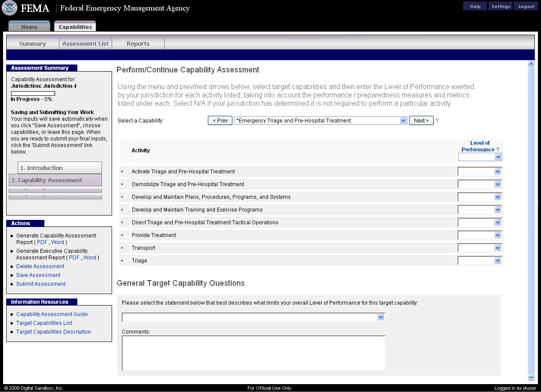This screenshot has width=541, height=392.
Task: Switch to the Home tab
Action: [29, 27]
